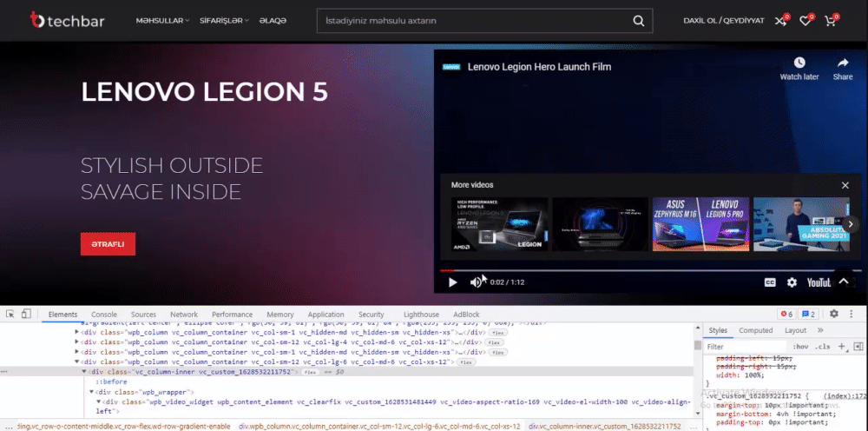868x431 pixels.
Task: Open the wishlist heart icon
Action: point(806,21)
